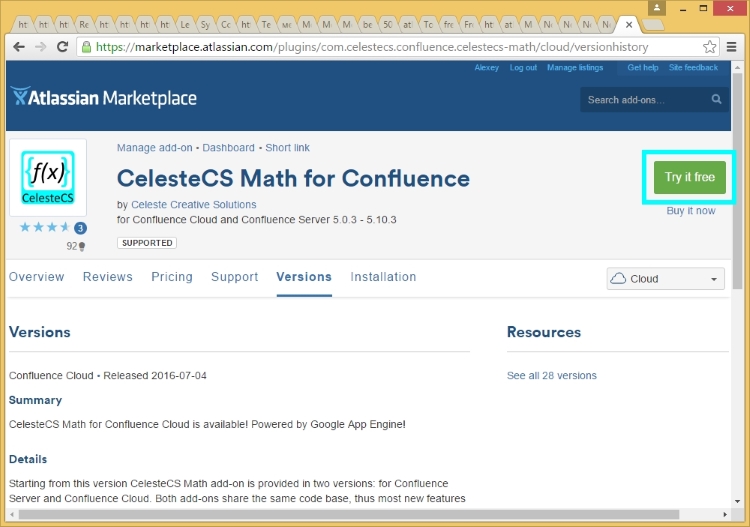
Task: Click the scroll up arrow
Action: point(737,67)
